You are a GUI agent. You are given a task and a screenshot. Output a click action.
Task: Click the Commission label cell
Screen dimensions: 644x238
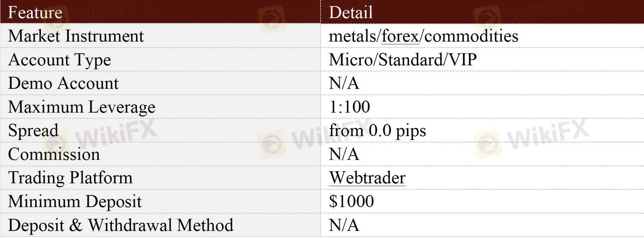[x=54, y=154]
